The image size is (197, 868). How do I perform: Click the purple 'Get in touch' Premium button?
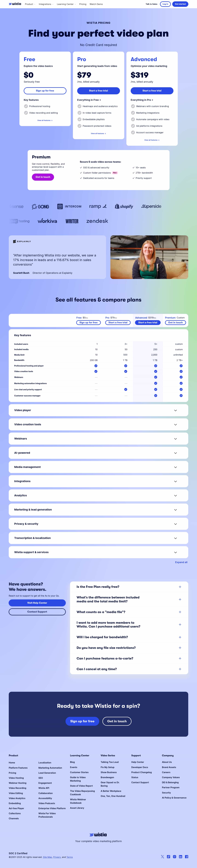(43, 177)
